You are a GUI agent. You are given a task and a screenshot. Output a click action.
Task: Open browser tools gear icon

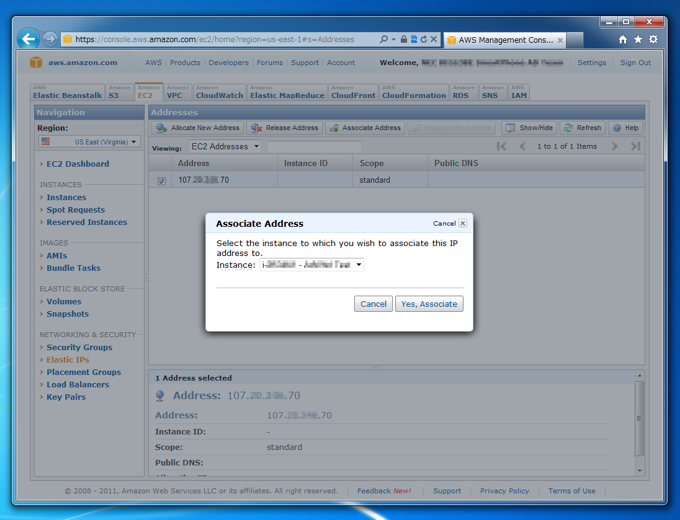click(653, 39)
